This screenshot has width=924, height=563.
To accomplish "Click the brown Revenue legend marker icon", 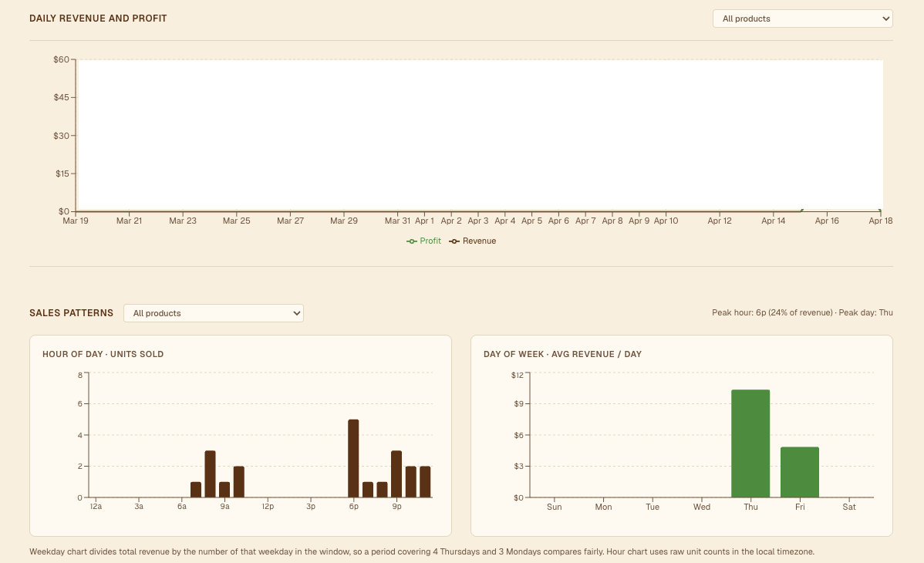I will click(x=456, y=241).
